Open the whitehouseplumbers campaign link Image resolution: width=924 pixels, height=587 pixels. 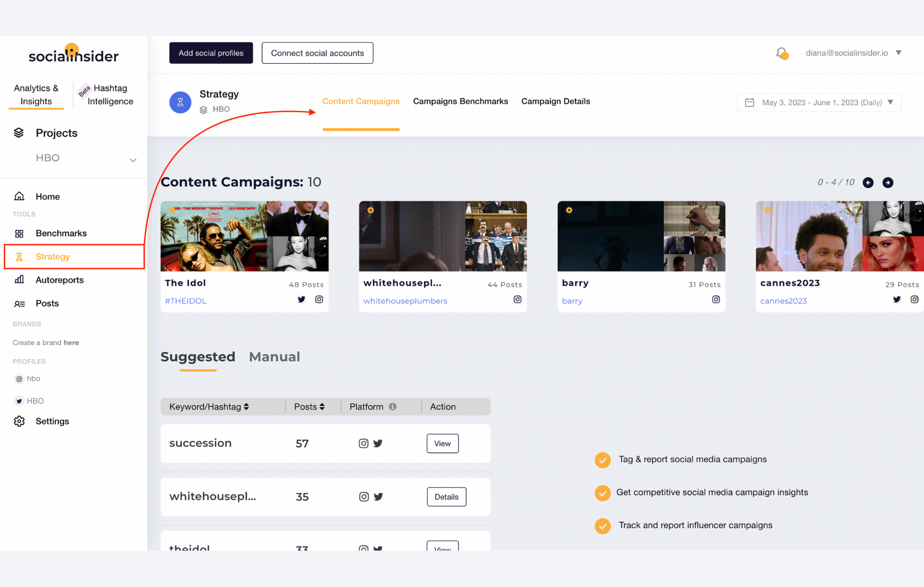point(405,301)
